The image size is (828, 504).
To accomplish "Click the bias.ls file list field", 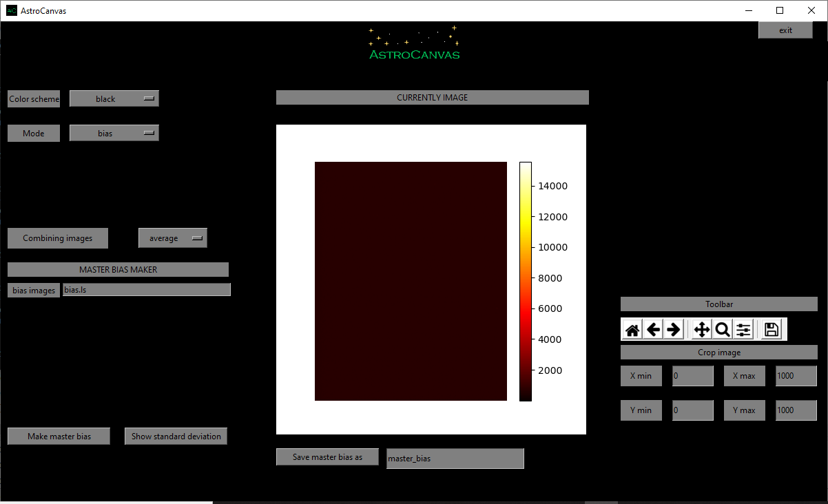I will pos(147,290).
